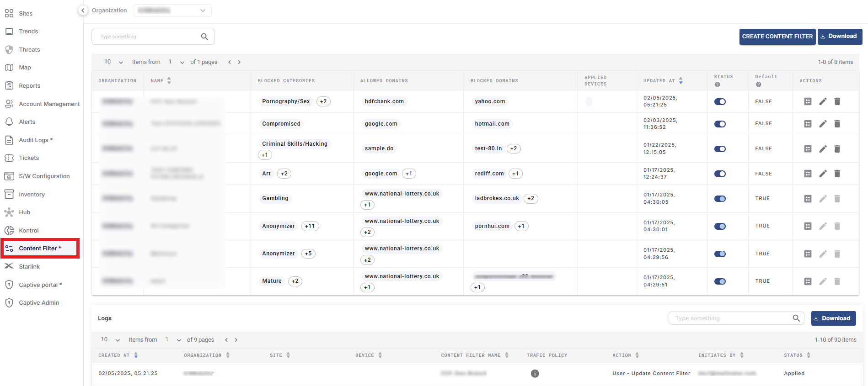Screen dimensions: 868x386
Task: Open the page number dropdown in the Logs section
Action: [x=173, y=340]
